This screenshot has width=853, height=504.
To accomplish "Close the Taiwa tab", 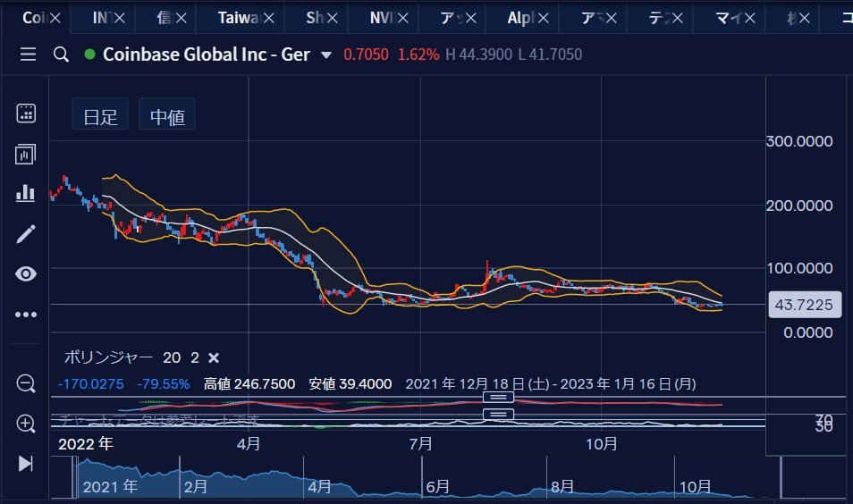I will 269,19.
